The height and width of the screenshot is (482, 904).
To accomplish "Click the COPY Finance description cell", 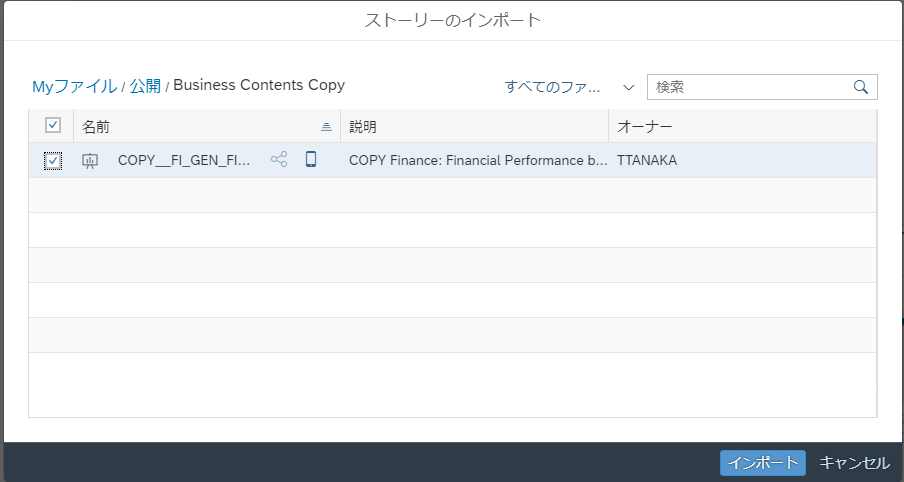I will click(x=477, y=160).
